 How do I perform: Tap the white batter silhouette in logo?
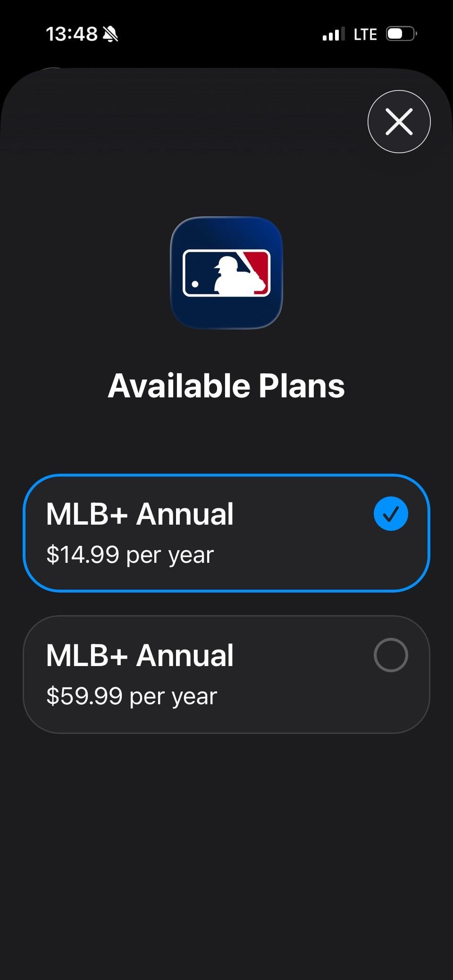click(234, 278)
